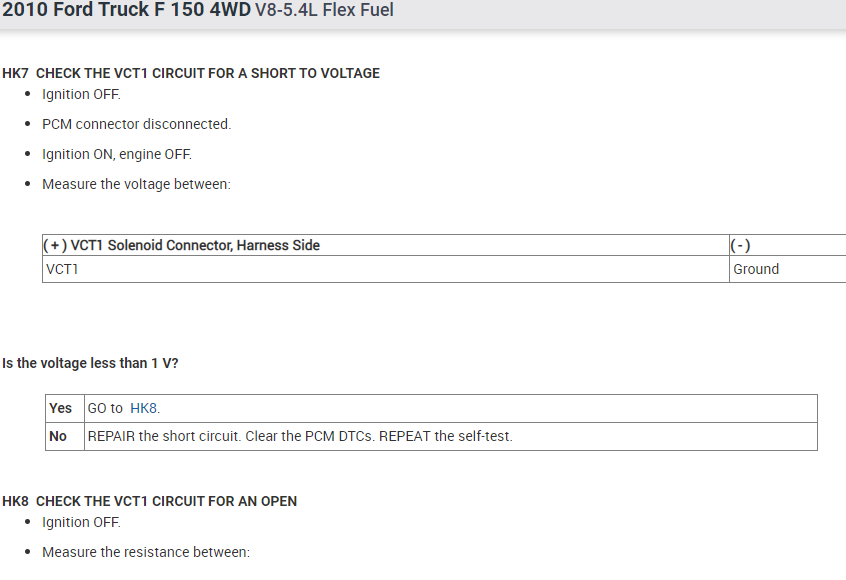Click the voltage less than 1 V question
The image size is (846, 580).
(x=90, y=363)
